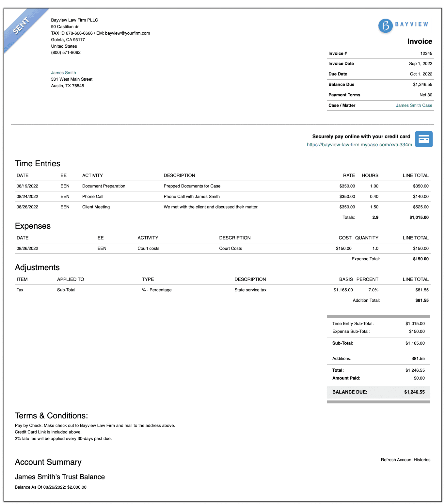Click the James Smith's Trust Balance heading
Viewport: 445px width, 504px height.
(60, 477)
